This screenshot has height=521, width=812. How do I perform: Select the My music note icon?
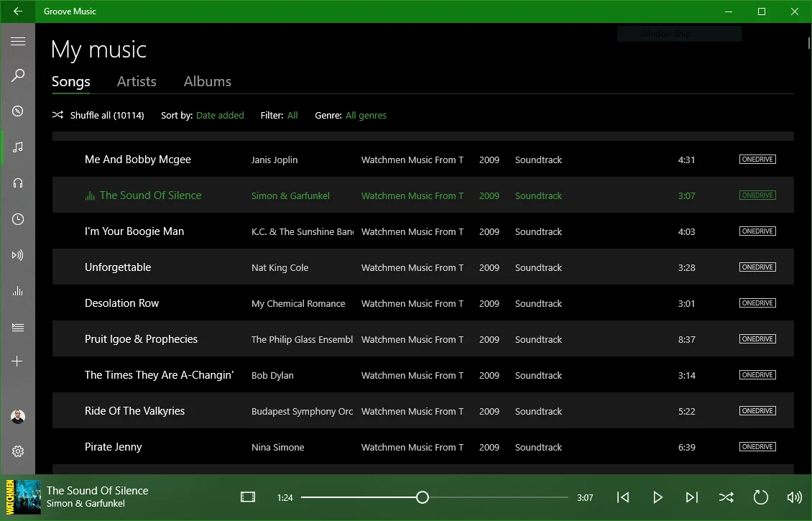tap(18, 147)
